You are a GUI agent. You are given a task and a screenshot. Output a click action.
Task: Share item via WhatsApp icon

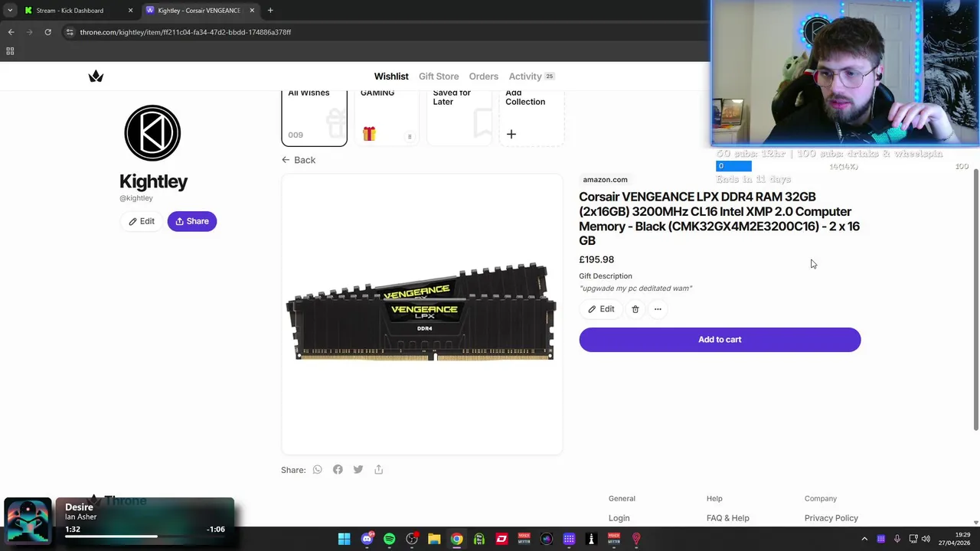coord(318,470)
